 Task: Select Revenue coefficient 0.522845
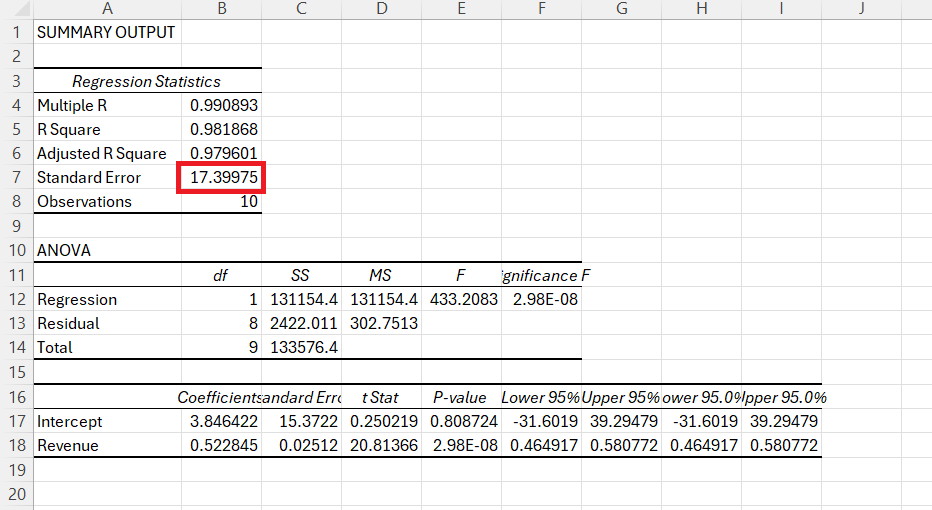[x=221, y=445]
